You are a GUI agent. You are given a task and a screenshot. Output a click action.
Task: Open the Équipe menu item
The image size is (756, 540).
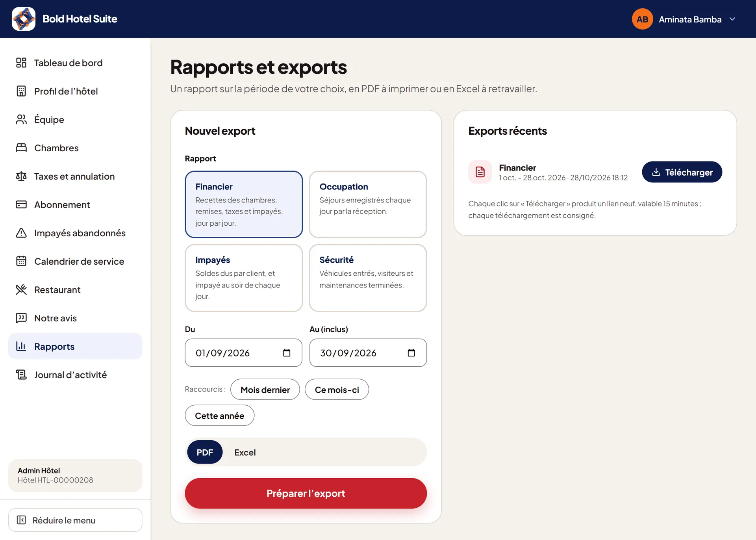(75, 119)
